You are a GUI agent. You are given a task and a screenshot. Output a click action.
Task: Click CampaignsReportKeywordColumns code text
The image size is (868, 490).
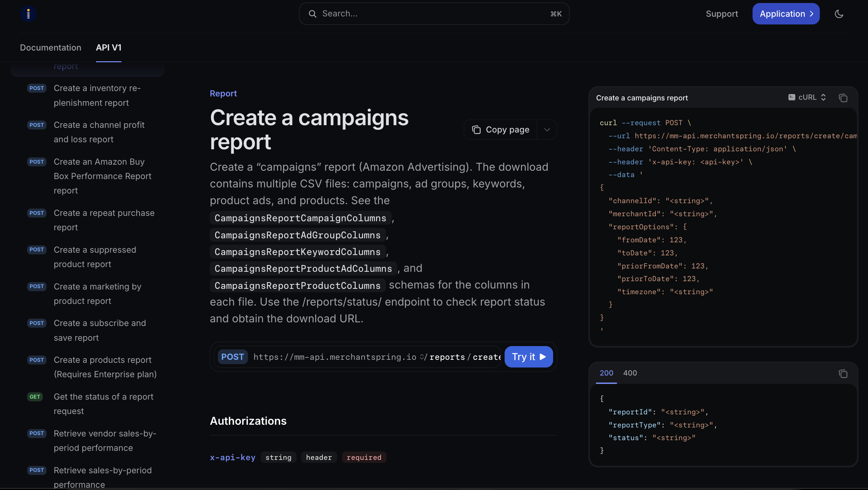(297, 252)
